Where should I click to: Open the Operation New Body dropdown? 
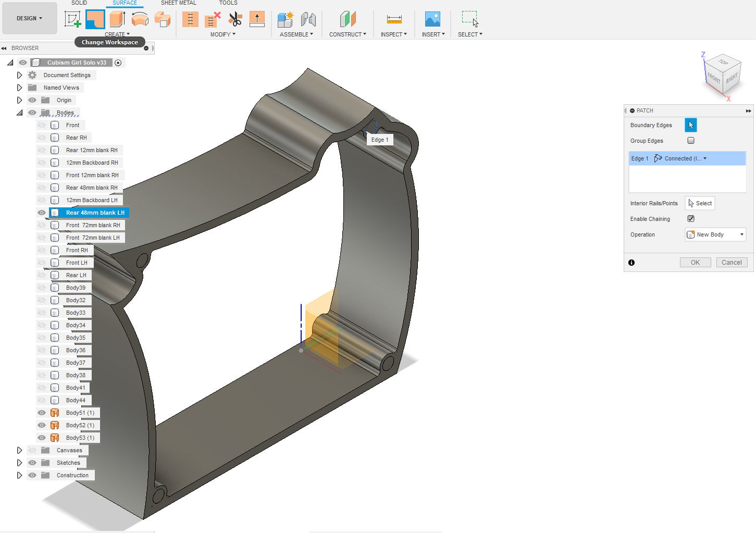click(715, 234)
